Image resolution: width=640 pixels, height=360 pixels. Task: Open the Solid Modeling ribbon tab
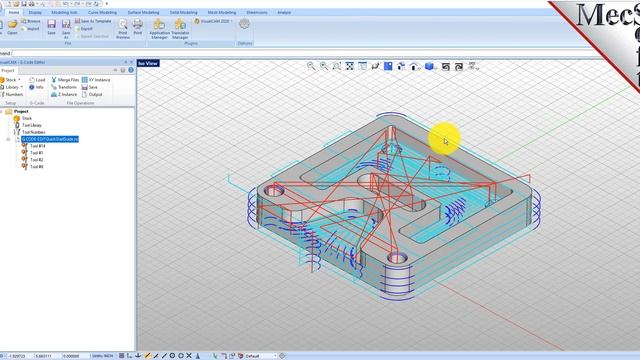coord(183,13)
